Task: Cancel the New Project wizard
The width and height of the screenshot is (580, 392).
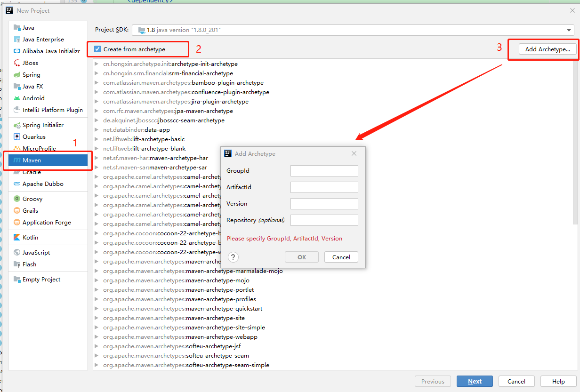Action: coord(516,382)
